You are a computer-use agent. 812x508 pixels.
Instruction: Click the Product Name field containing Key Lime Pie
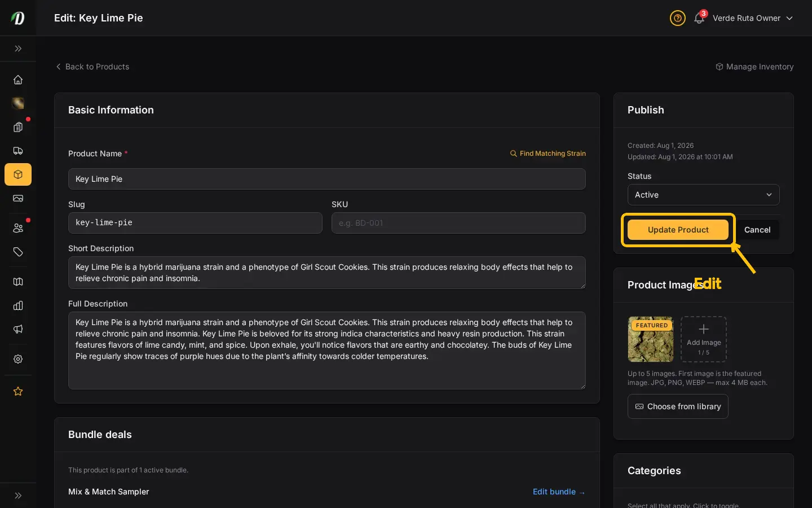(x=327, y=179)
